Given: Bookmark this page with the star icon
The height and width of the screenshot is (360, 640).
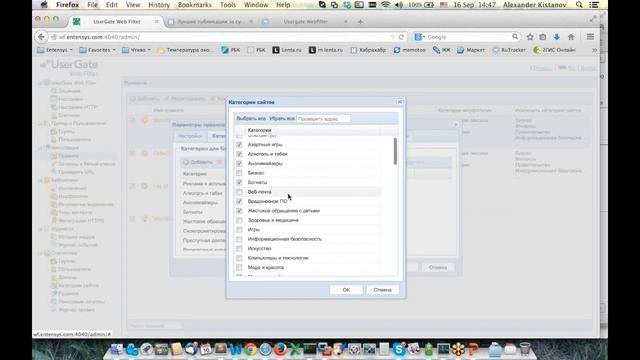Looking at the screenshot, I should point(530,37).
